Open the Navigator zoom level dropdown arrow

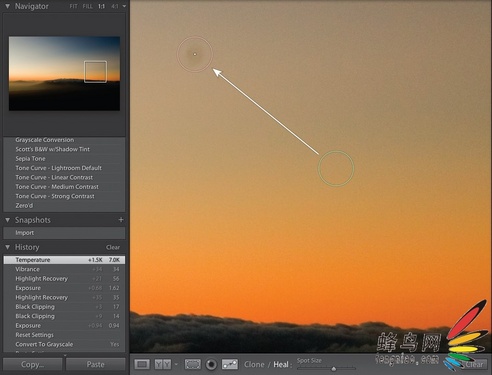124,6
